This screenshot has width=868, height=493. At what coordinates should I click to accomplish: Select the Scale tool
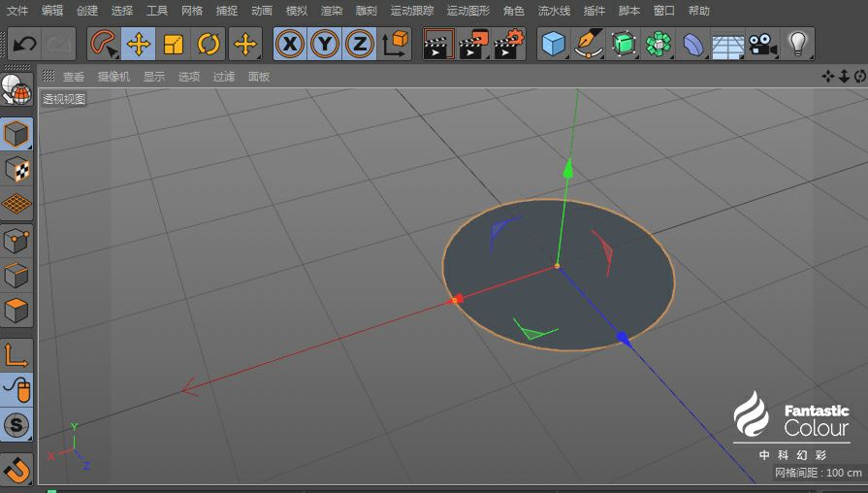(x=174, y=44)
